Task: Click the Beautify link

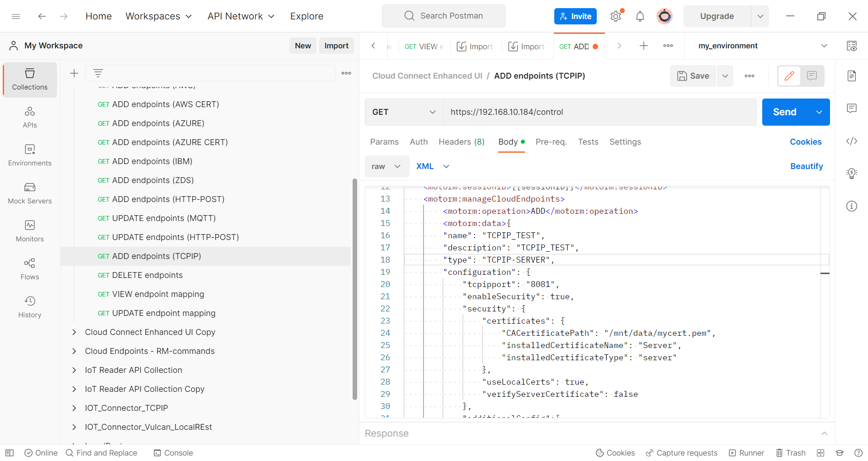Action: pyautogui.click(x=807, y=166)
